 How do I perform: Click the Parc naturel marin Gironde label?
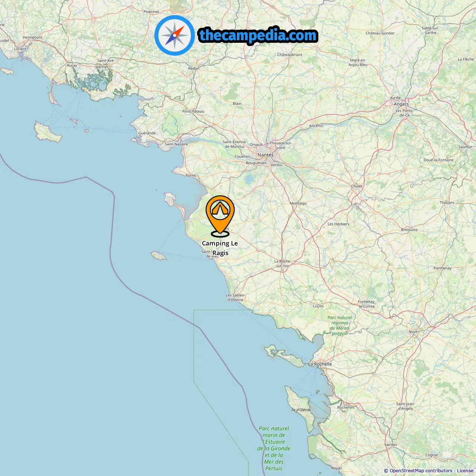tap(274, 448)
